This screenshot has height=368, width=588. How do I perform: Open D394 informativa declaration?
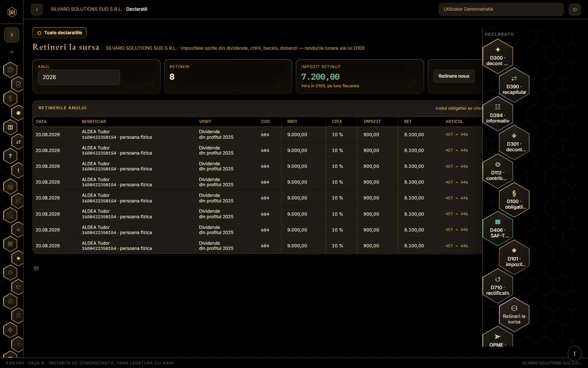pyautogui.click(x=498, y=114)
